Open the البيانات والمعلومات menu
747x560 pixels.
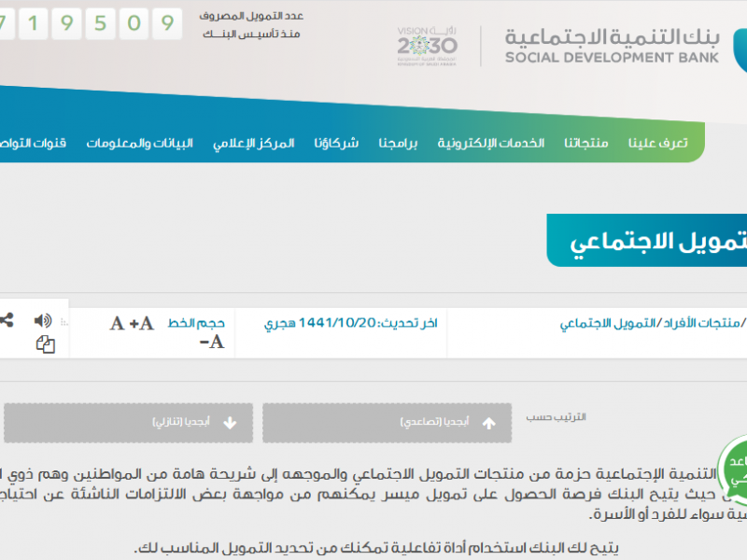pyautogui.click(x=140, y=143)
